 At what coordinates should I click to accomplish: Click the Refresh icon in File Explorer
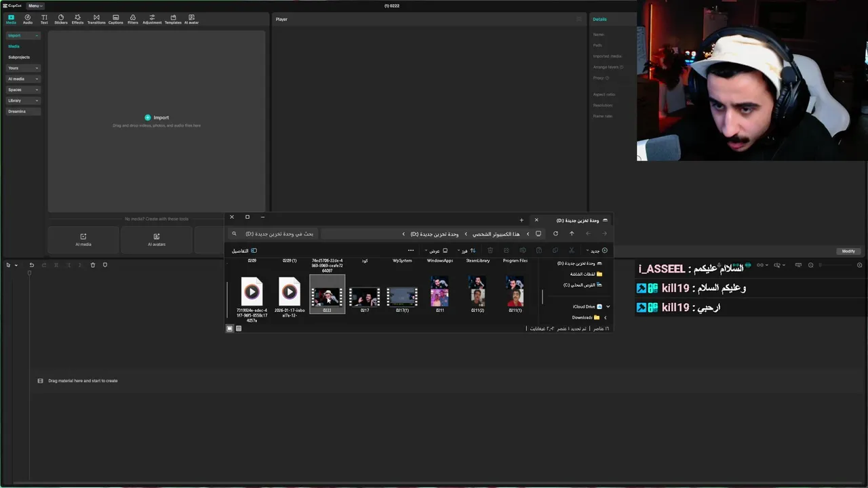pyautogui.click(x=555, y=234)
